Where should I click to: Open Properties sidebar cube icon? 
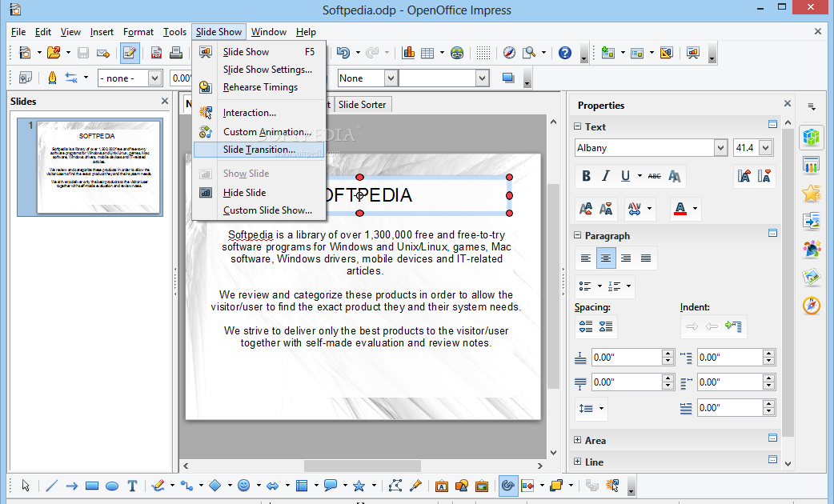[811, 137]
